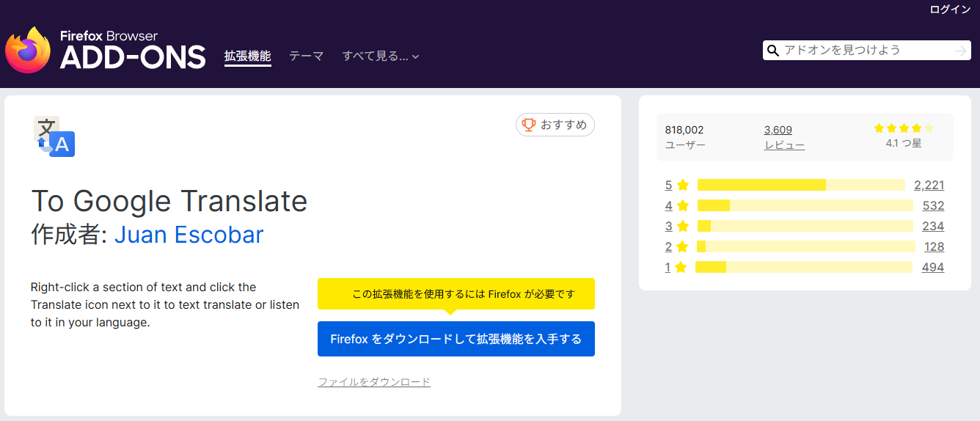View 532 four-star reviews count
980x421 pixels.
click(933, 205)
